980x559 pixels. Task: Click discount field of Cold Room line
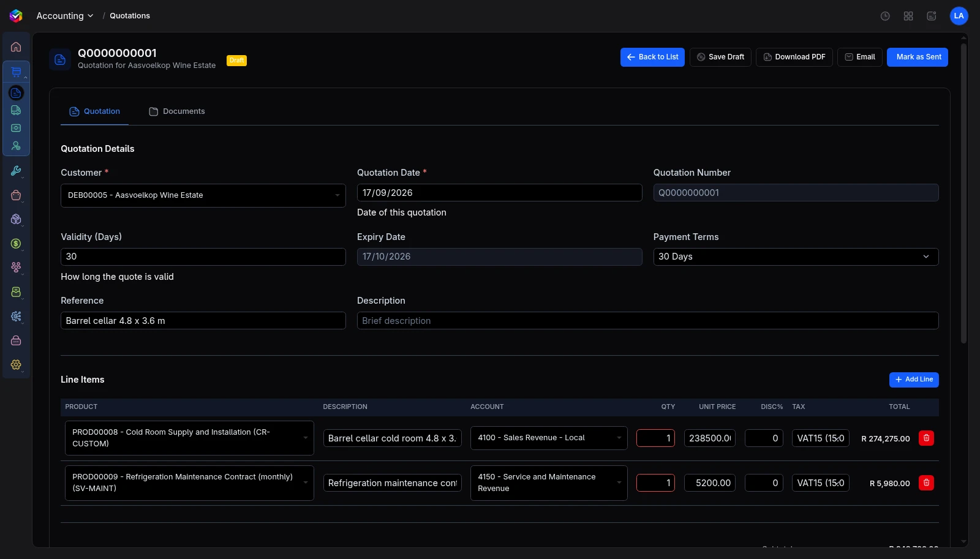click(x=764, y=438)
